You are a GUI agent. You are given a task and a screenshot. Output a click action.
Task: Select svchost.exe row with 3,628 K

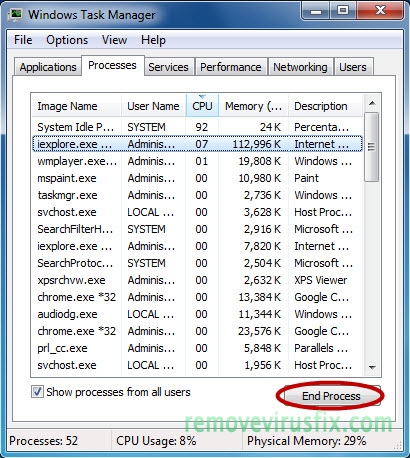(x=197, y=212)
